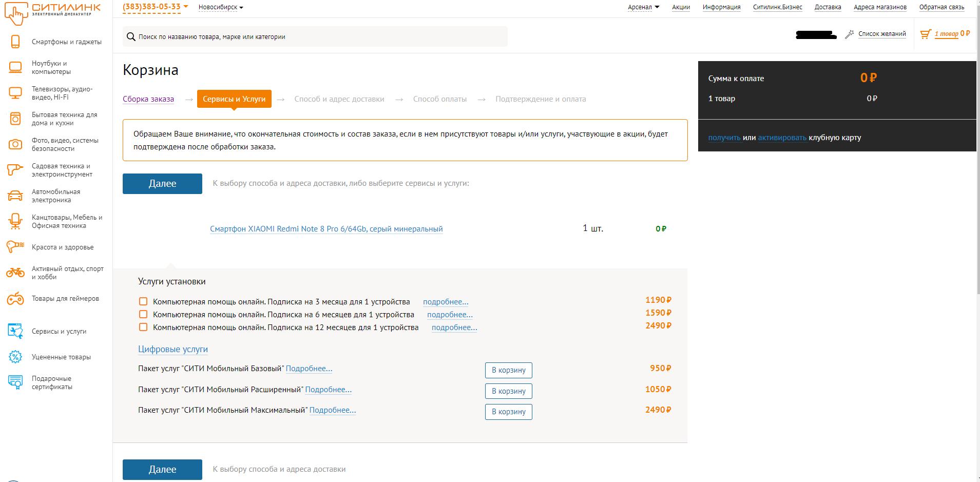
Task: Open Подробнее for the Базовый package
Action: coord(309,369)
